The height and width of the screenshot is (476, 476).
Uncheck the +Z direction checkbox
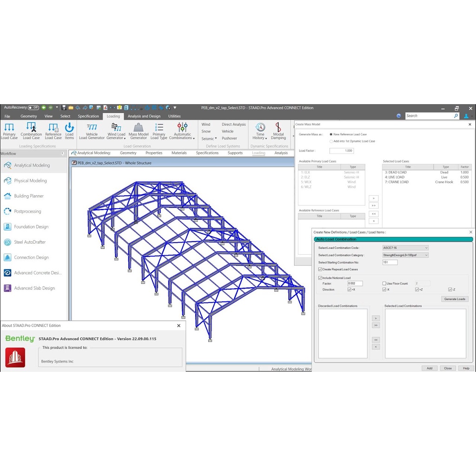click(x=417, y=290)
